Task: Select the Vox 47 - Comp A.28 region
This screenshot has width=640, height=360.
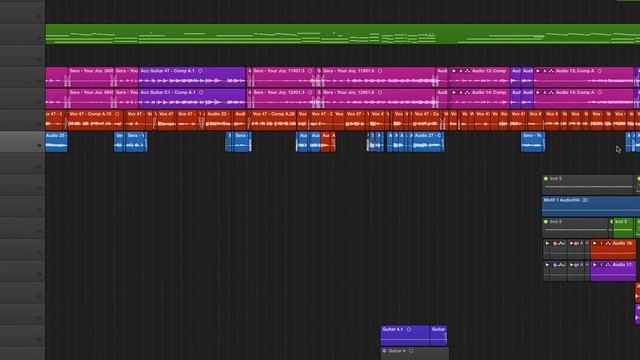Action: click(x=274, y=120)
